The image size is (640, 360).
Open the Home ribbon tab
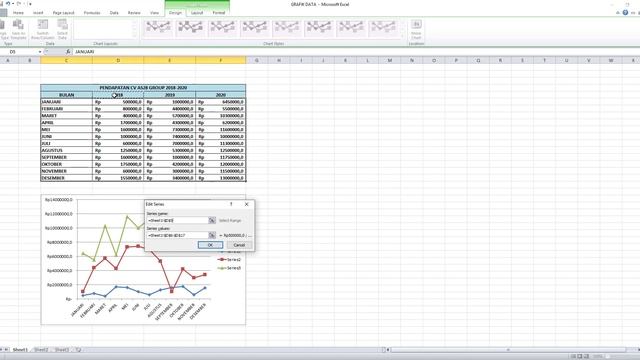pyautogui.click(x=18, y=13)
